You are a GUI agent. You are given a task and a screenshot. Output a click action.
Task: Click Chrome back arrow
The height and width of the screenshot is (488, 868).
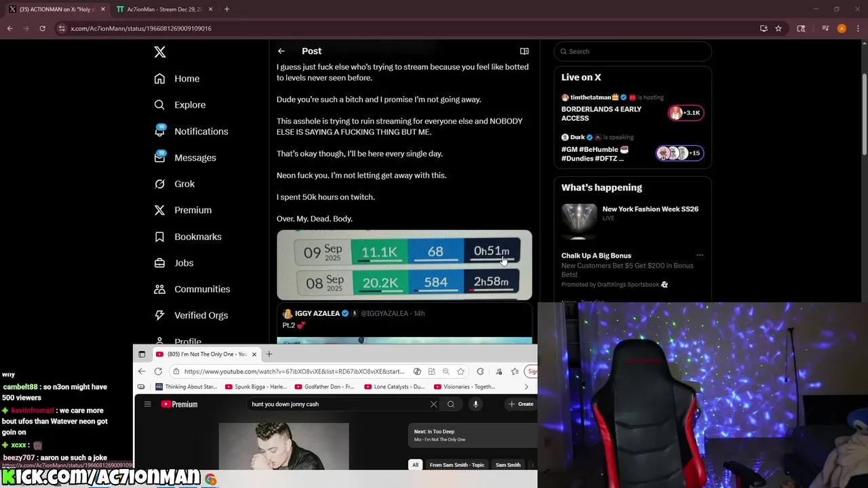[x=10, y=28]
